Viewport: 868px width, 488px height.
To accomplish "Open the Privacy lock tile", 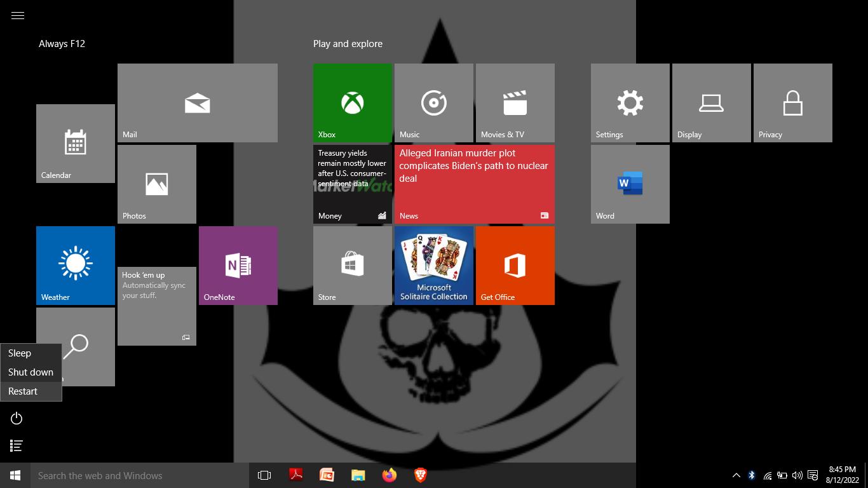I will (x=793, y=103).
